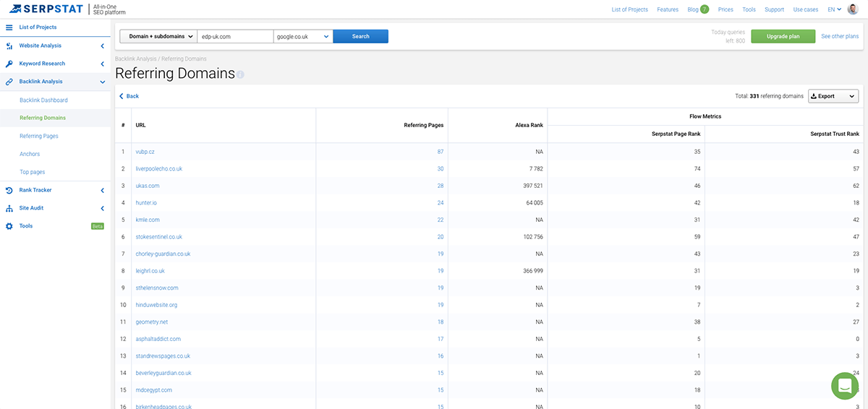Viewport: 868px width, 409px height.
Task: Open the asphaltaddict.com domain link
Action: [158, 339]
